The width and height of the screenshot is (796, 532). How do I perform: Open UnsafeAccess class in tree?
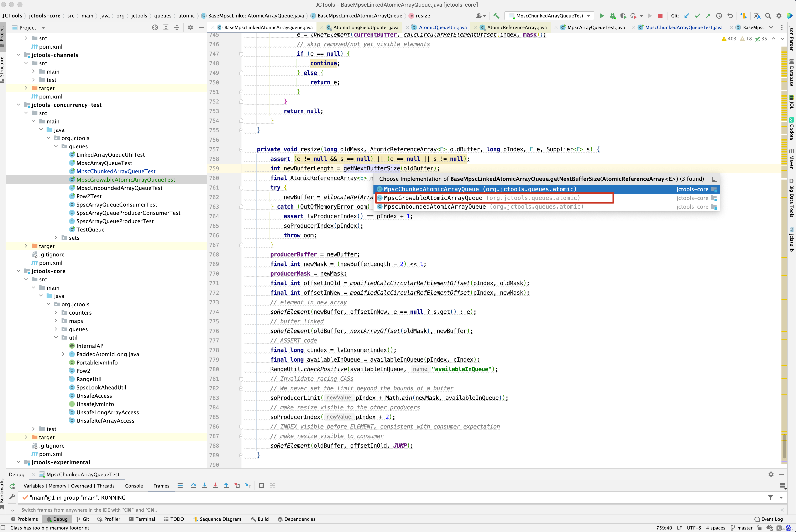pyautogui.click(x=94, y=396)
